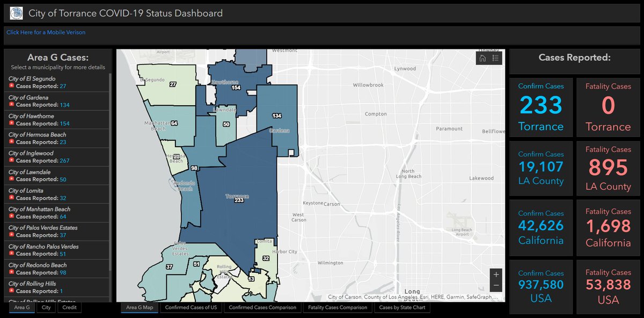Select City of Rancho Palos Verdes entry
This screenshot has height=318, width=644.
coord(56,250)
